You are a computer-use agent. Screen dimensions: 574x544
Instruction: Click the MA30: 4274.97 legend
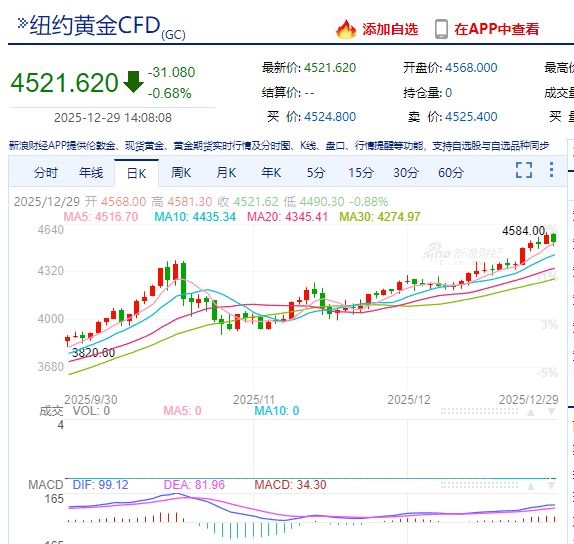tap(380, 217)
